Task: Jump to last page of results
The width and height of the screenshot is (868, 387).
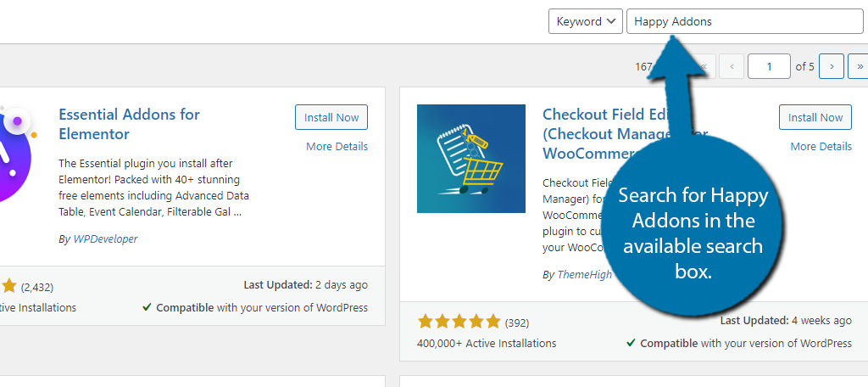Action: coord(860,66)
